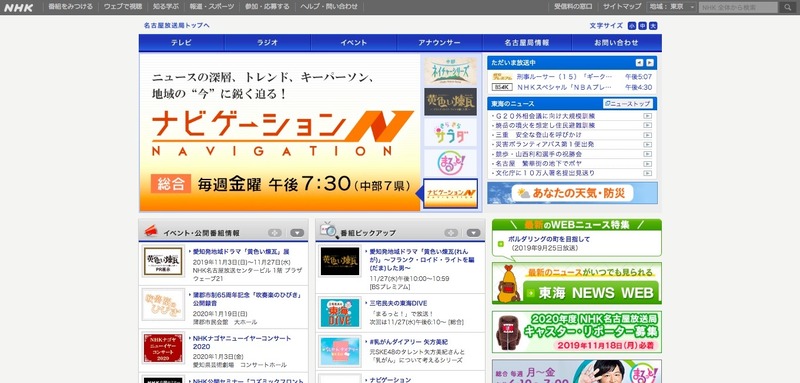Viewport: 800px width, 383px height.
Task: Select the さらさらサラダ carousel thumbnail
Action: click(451, 132)
